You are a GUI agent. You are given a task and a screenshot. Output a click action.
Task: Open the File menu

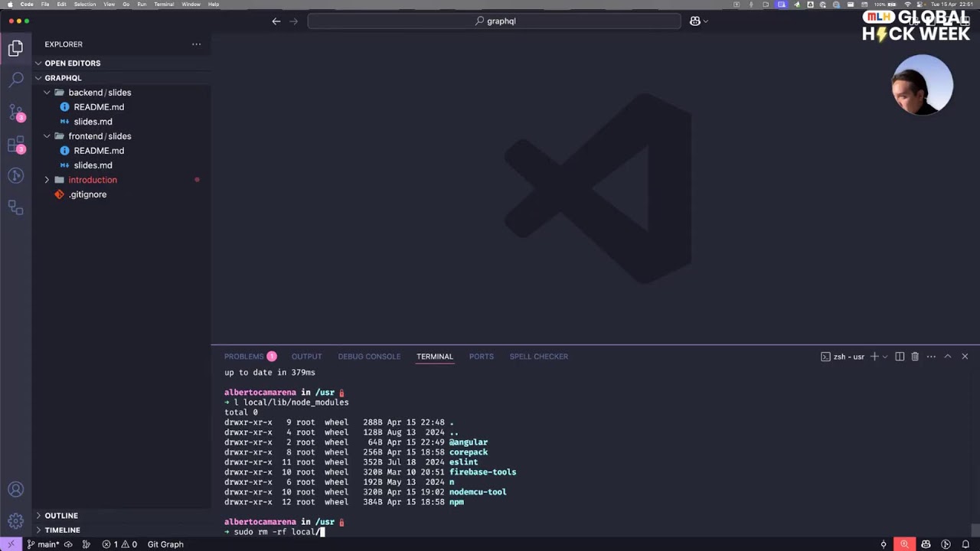45,5
